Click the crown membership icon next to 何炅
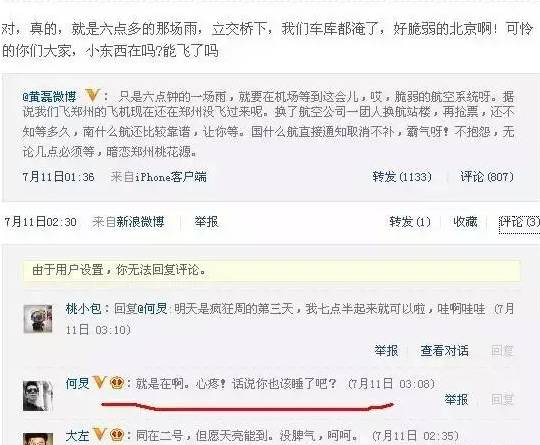This screenshot has height=445, width=540. coord(117,383)
